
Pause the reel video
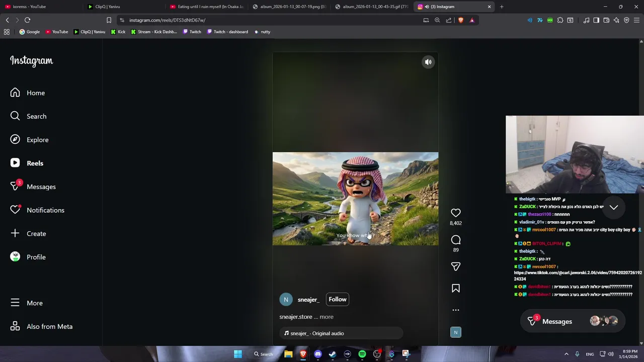[x=355, y=199]
